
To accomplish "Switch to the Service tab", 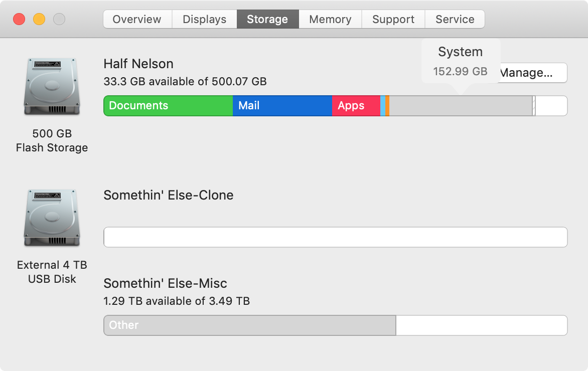I will 455,19.
